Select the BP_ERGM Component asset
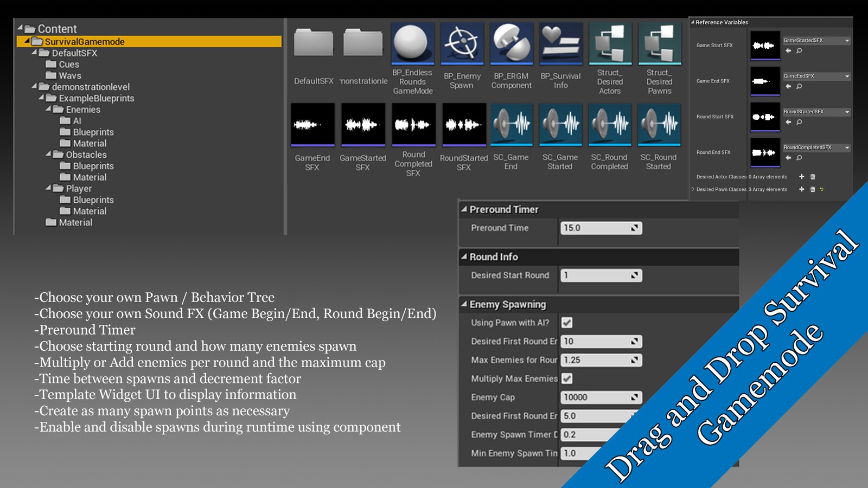The height and width of the screenshot is (488, 868). pos(511,43)
